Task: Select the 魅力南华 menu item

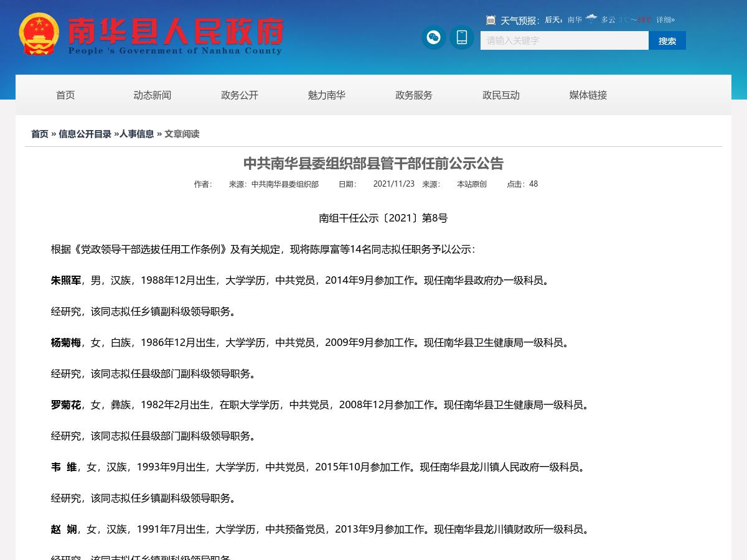Action: 326,95
